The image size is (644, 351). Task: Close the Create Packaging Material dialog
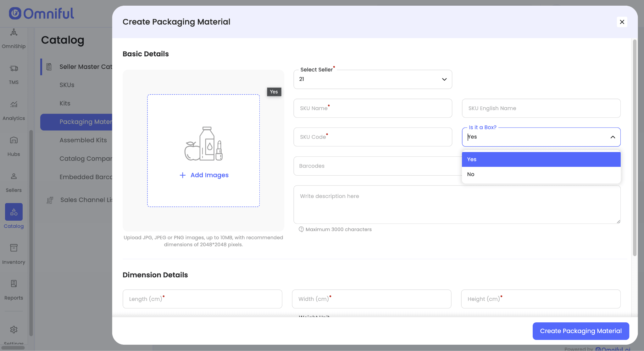622,22
